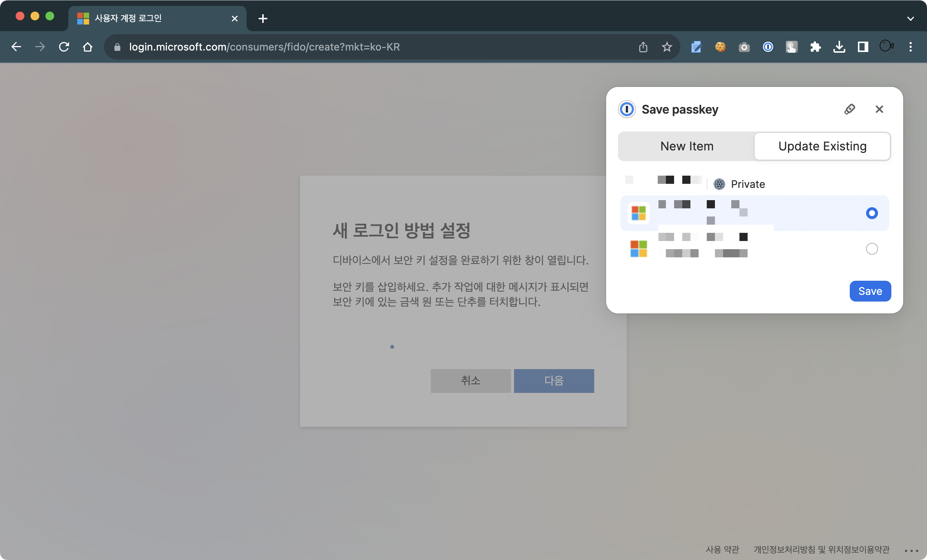Select the first Microsoft account radio button
The height and width of the screenshot is (560, 927).
[871, 213]
